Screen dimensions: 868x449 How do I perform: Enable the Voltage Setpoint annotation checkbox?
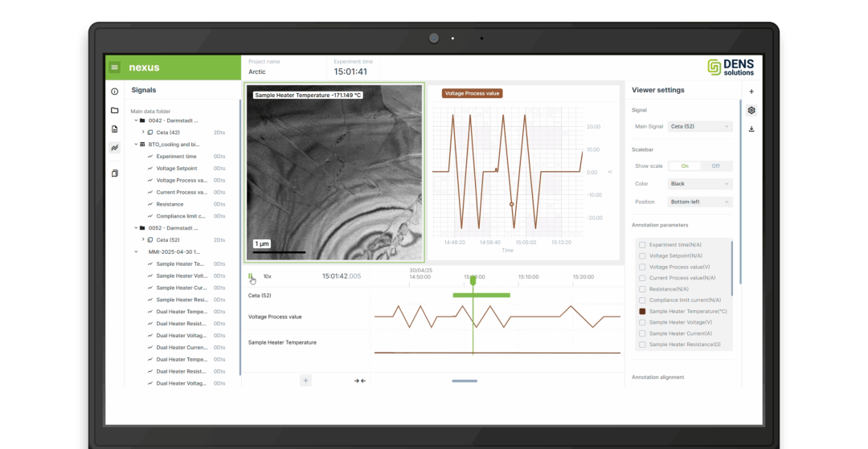pyautogui.click(x=642, y=255)
